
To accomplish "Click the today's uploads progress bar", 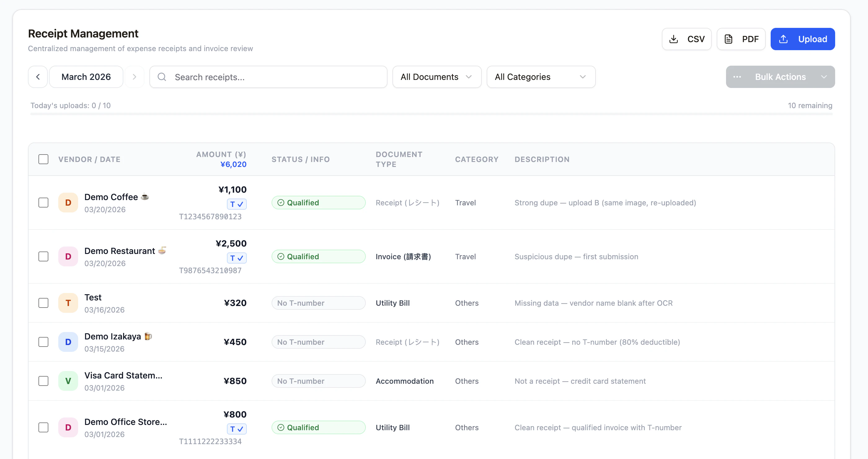I will click(431, 114).
